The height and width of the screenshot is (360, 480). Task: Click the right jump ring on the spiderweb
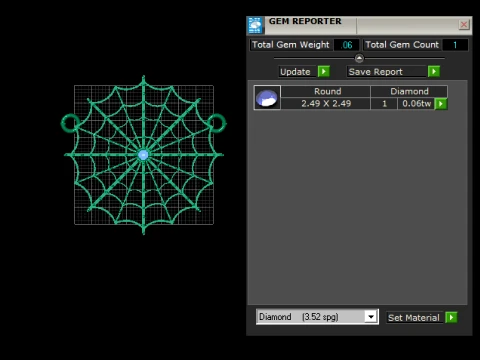(x=217, y=123)
